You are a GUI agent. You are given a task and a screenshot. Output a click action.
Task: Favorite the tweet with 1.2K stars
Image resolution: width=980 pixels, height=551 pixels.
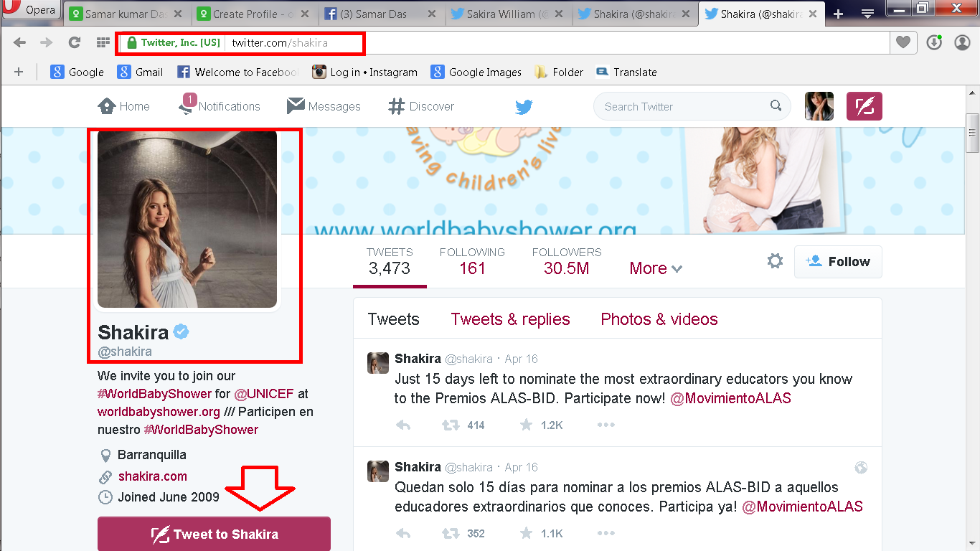coord(526,425)
